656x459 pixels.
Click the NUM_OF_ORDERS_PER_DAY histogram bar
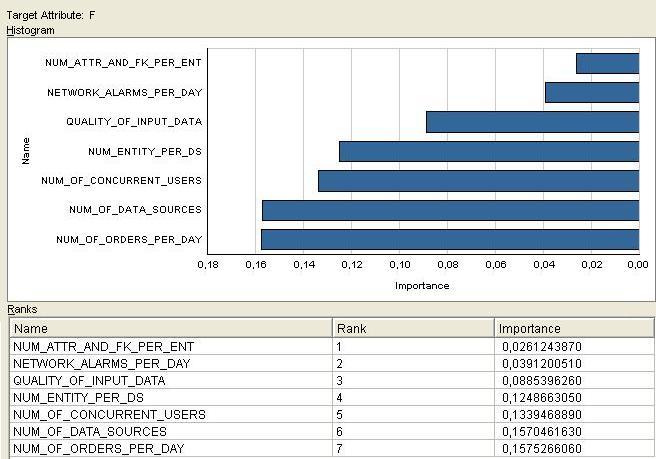click(449, 240)
